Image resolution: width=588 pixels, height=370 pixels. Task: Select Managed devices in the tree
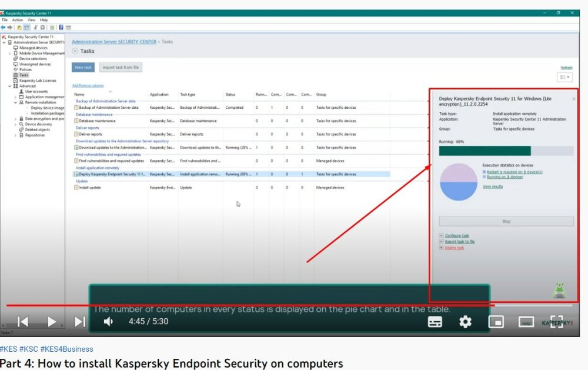click(x=34, y=48)
